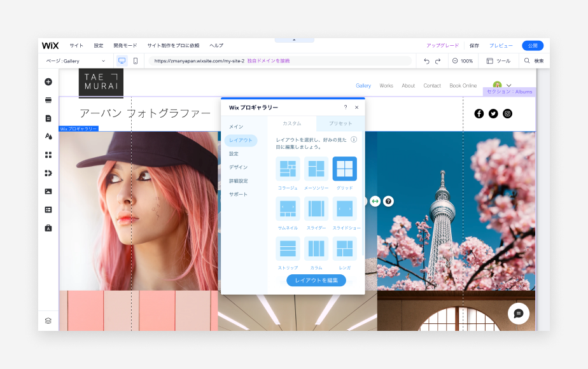Open the Site Design panel icon
The height and width of the screenshot is (369, 588).
click(48, 136)
